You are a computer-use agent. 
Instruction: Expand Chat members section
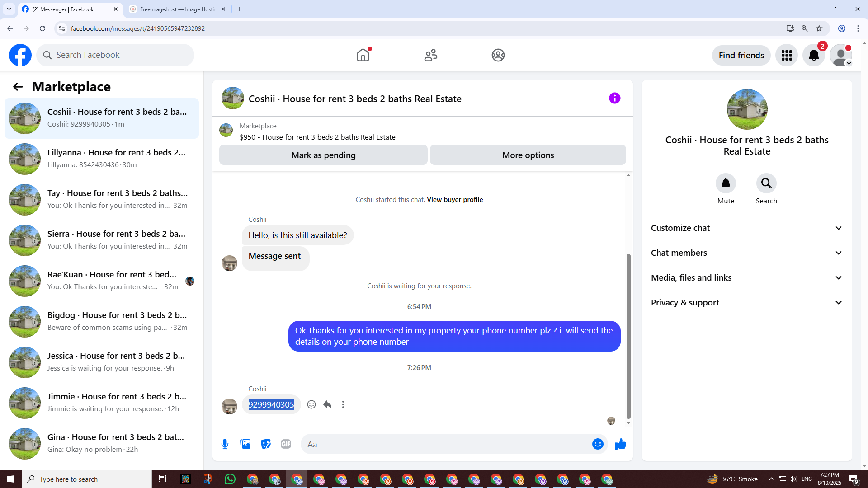pos(747,253)
